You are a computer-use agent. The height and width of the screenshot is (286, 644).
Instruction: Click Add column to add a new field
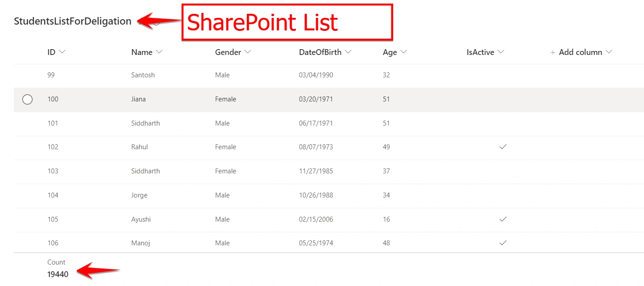(581, 52)
